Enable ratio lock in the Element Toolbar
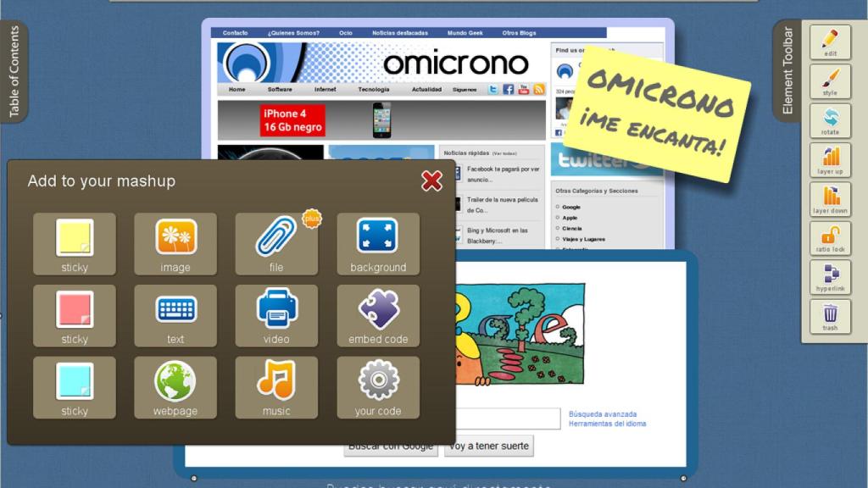Image resolution: width=868 pixels, height=488 pixels. (830, 238)
